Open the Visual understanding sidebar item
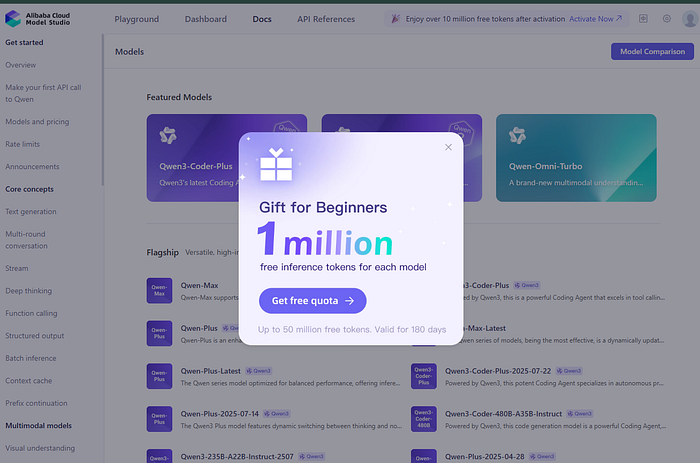Image resolution: width=700 pixels, height=463 pixels. click(40, 448)
